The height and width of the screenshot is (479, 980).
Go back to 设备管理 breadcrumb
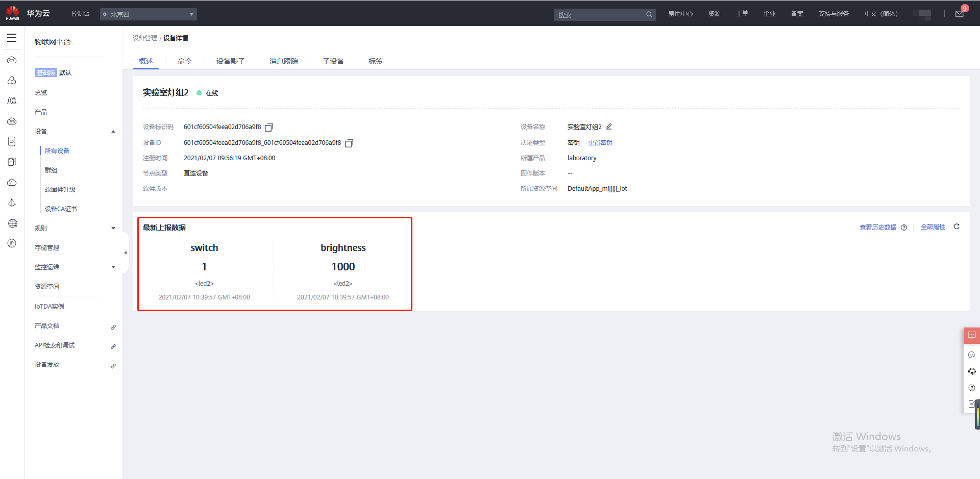[x=145, y=38]
